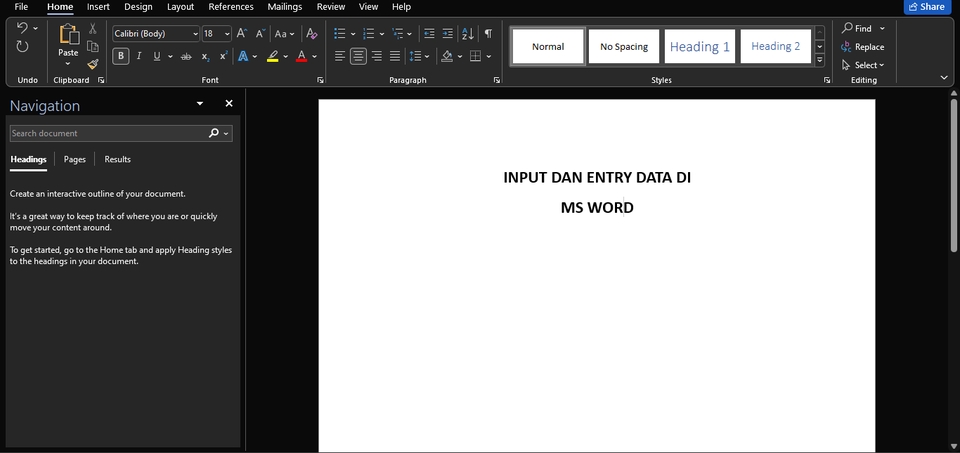
Task: Open Paragraph dialog launcher
Action: coord(497,80)
